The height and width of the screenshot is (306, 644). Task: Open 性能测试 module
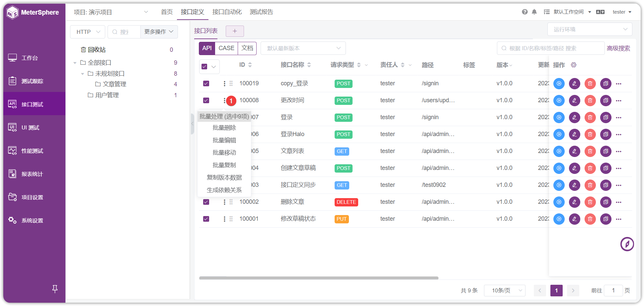pyautogui.click(x=35, y=151)
